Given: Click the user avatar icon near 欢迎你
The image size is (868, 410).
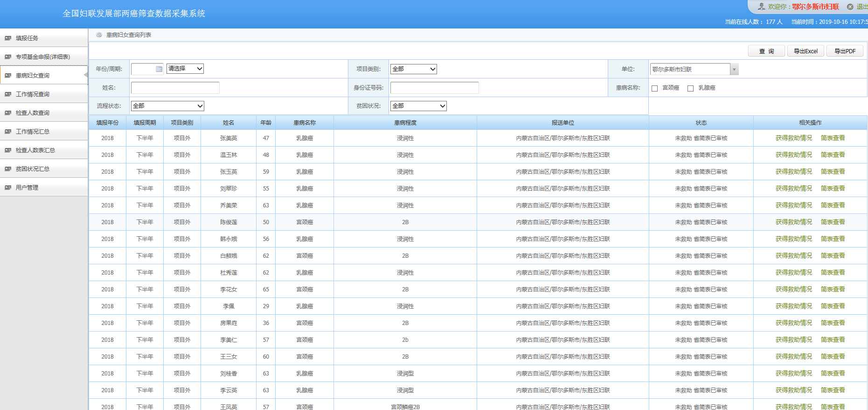Looking at the screenshot, I should (762, 7).
